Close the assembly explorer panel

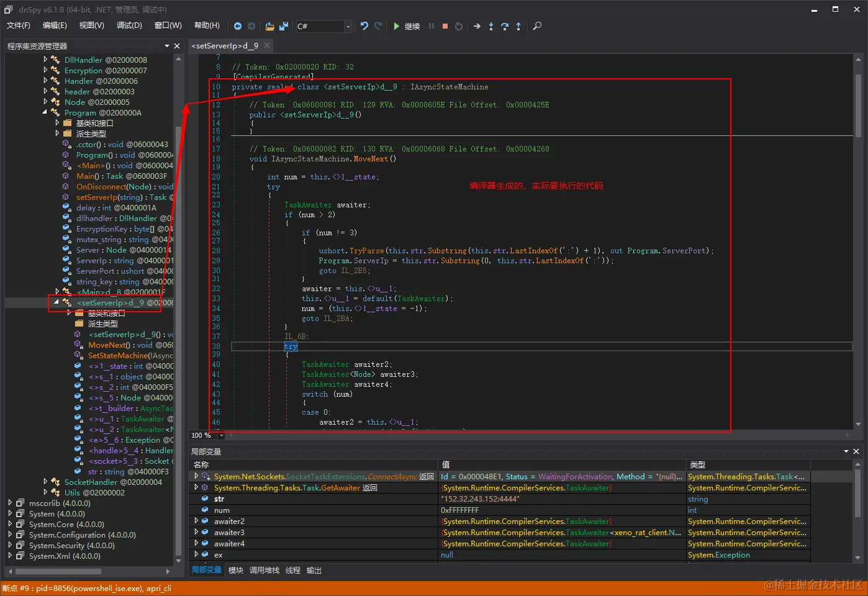click(x=177, y=46)
